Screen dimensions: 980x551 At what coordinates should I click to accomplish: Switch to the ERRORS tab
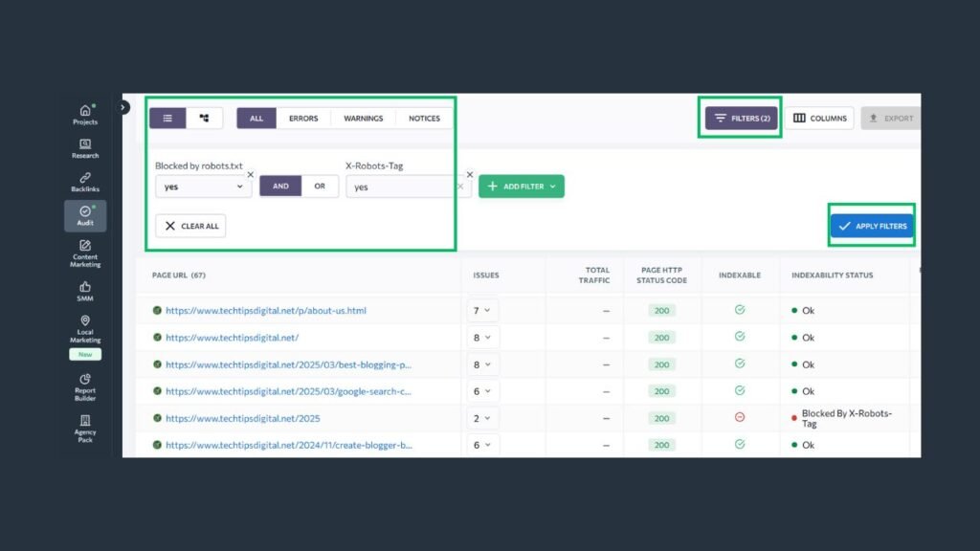(303, 118)
